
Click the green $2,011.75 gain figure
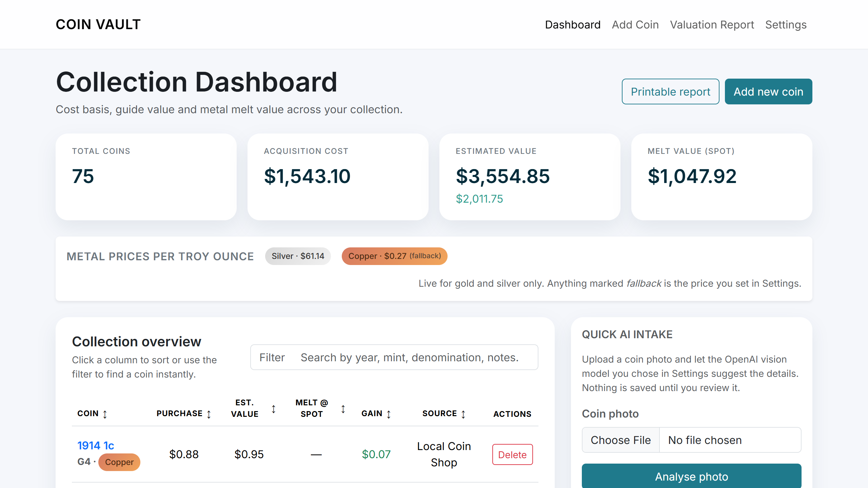point(479,199)
